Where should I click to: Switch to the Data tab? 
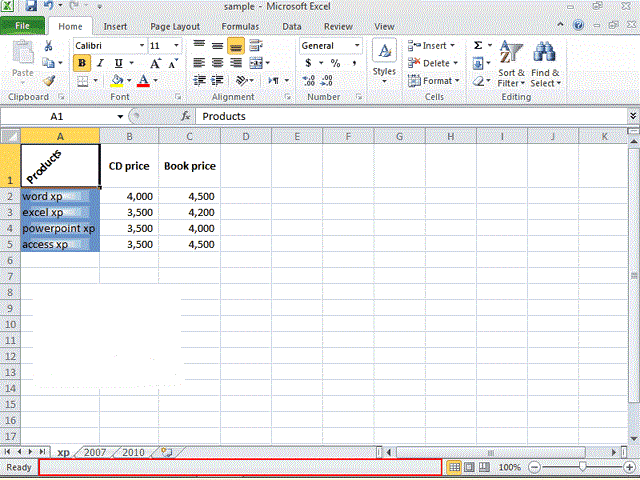pos(292,27)
